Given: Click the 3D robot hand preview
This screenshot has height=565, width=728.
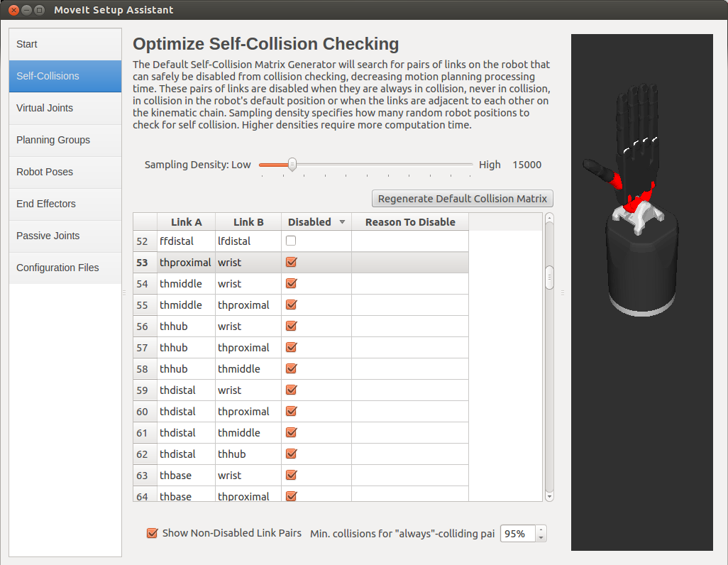Looking at the screenshot, I should tap(641, 292).
